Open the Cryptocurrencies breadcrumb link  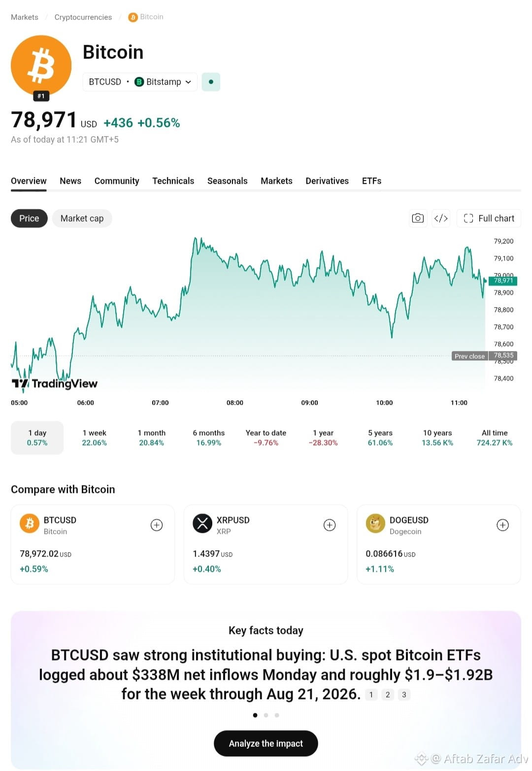tap(83, 17)
